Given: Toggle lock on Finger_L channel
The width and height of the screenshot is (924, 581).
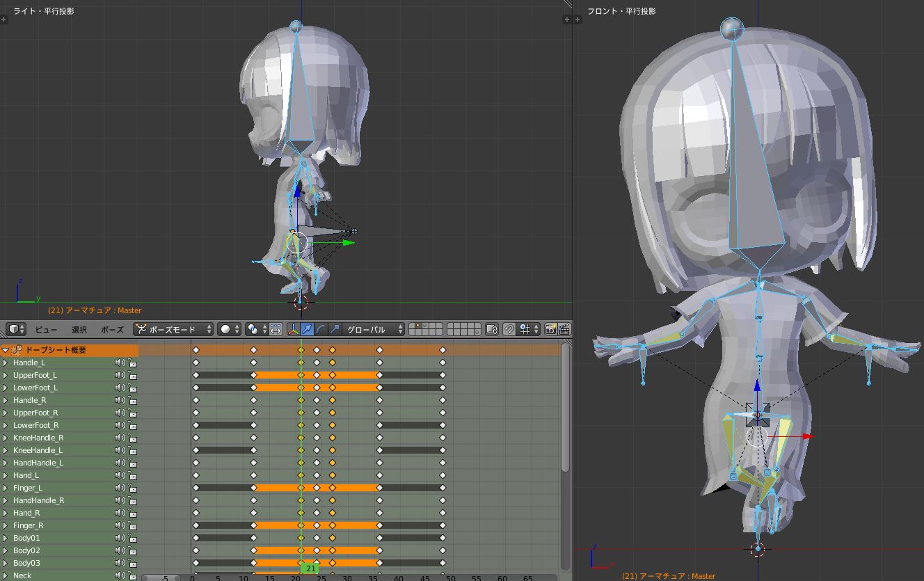Looking at the screenshot, I should click(x=132, y=488).
